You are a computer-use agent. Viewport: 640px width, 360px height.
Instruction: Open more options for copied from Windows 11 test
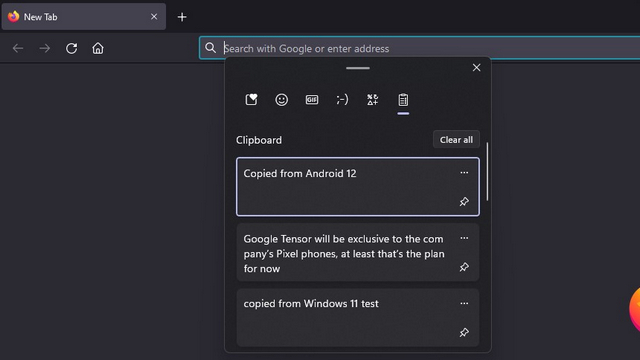tap(464, 303)
